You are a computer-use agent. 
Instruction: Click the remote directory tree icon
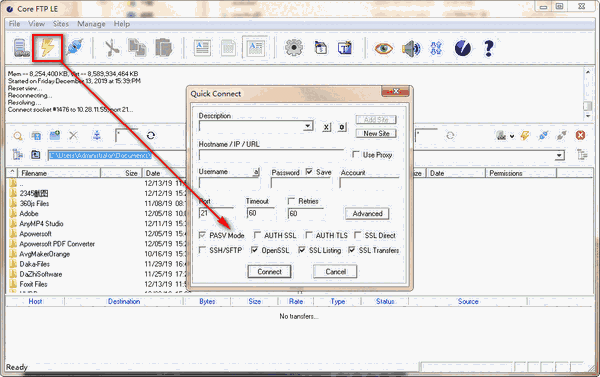coord(582,155)
